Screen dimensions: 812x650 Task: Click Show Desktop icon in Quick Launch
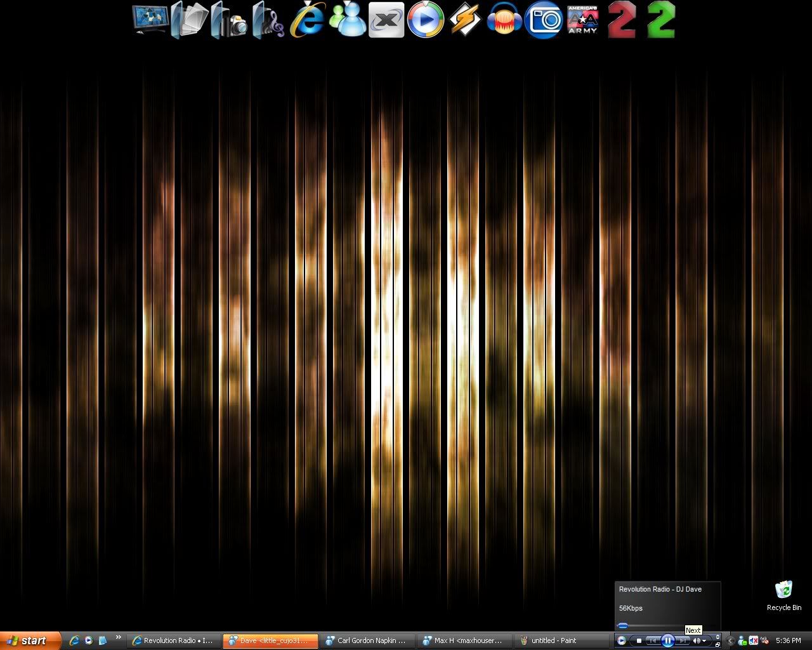[x=102, y=640]
